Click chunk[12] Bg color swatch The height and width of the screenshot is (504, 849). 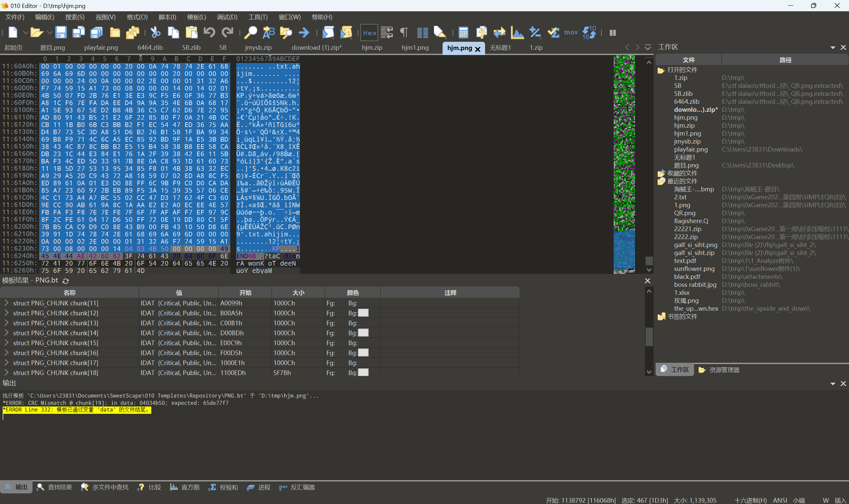coord(363,313)
